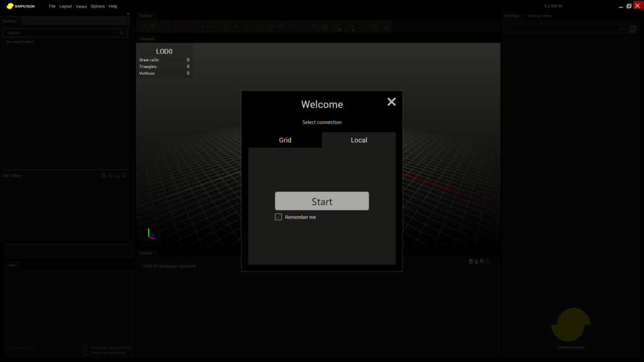
Task: Click the version number 8.2.359.20
Action: [553, 6]
